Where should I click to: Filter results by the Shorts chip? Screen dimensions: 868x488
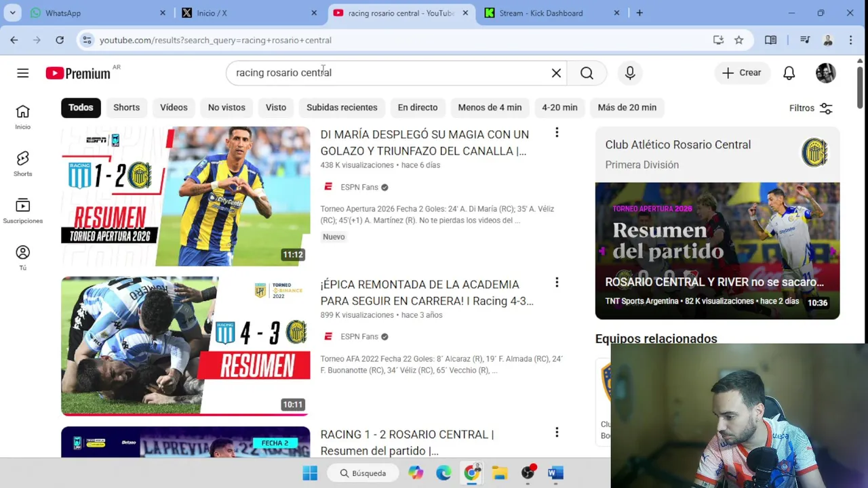click(126, 107)
